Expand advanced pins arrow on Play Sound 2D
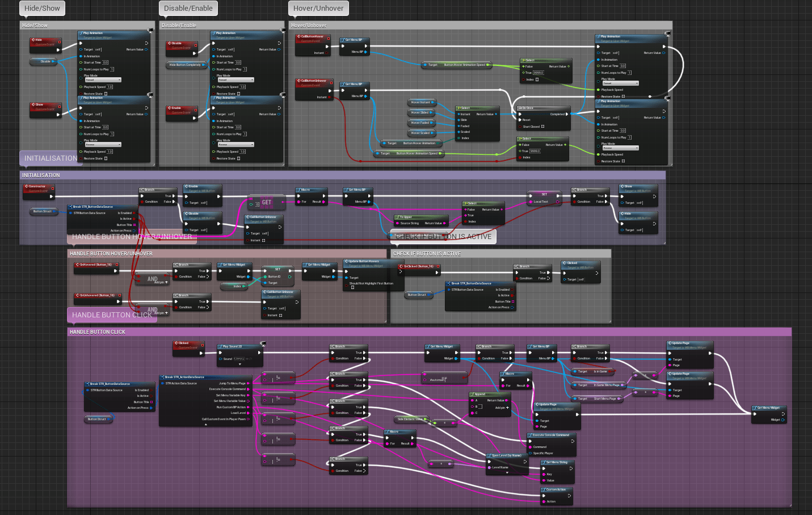Viewport: 812px width, 515px height. [x=239, y=365]
